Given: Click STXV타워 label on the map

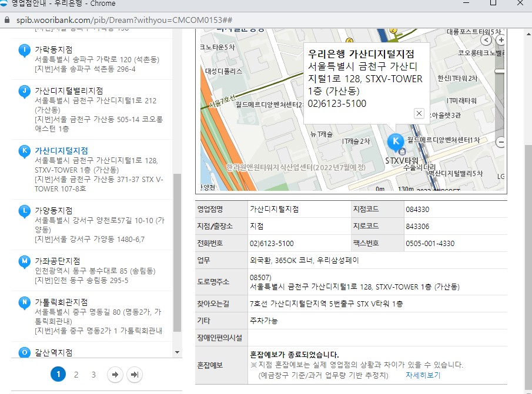Looking at the screenshot, I should [x=401, y=160].
